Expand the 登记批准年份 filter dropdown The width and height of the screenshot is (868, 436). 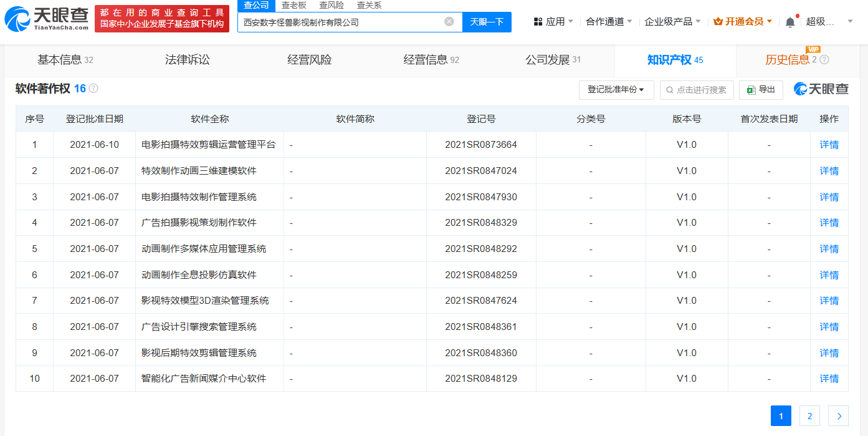point(616,90)
